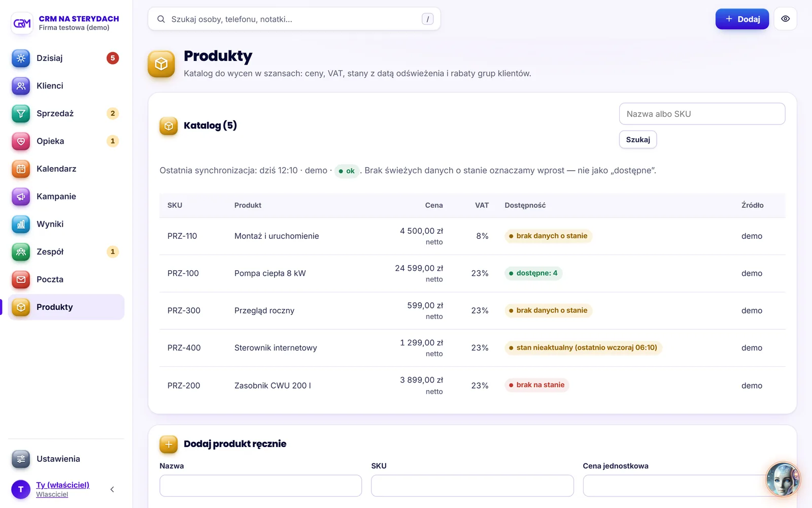Click the ok sync status badge
The width and height of the screenshot is (812, 508).
pos(347,171)
